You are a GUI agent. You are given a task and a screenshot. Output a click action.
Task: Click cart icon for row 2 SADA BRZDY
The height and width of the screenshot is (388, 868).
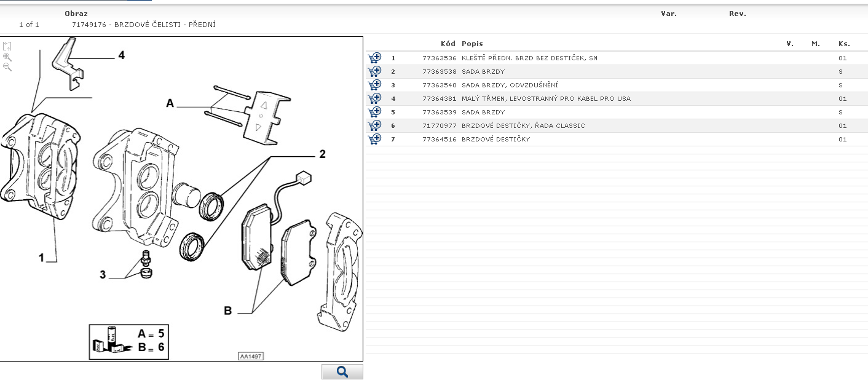point(374,71)
